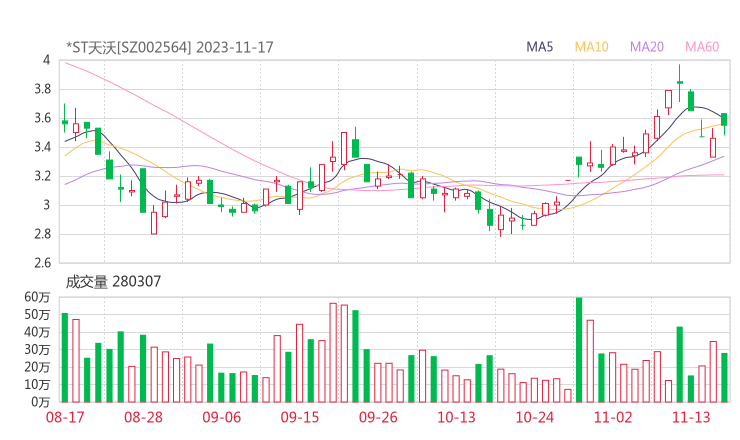Viewport: 740px width, 440px height.
Task: Click the 60万 volume axis label
Action: pyautogui.click(x=37, y=297)
